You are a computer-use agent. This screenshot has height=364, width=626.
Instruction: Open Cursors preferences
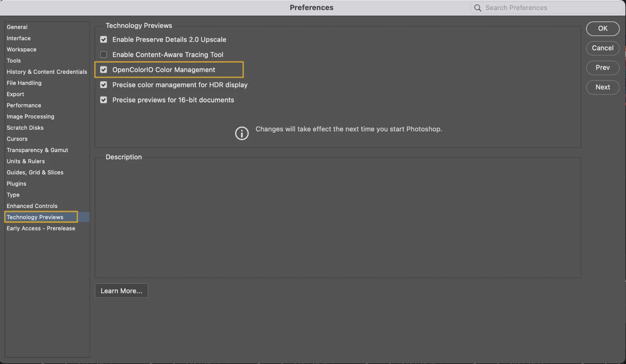[x=17, y=139]
